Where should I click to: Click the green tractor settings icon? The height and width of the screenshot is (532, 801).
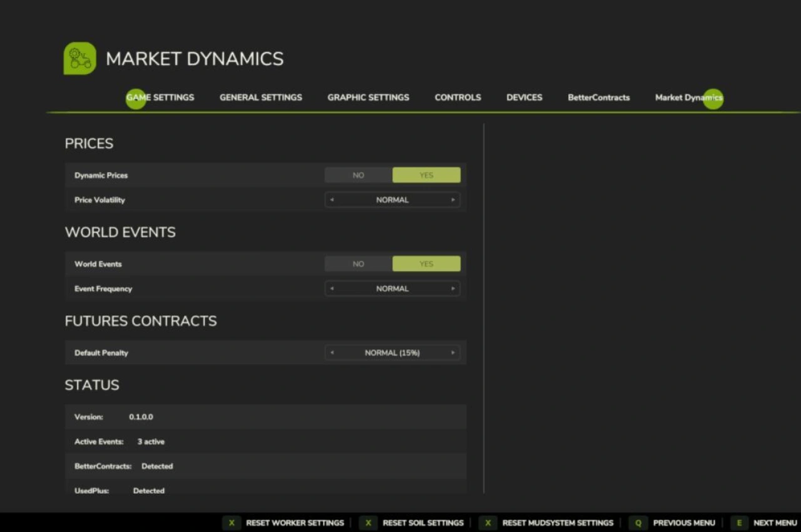pos(79,59)
